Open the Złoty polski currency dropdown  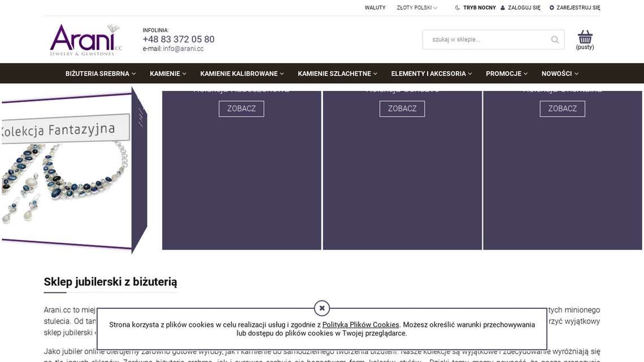(417, 8)
